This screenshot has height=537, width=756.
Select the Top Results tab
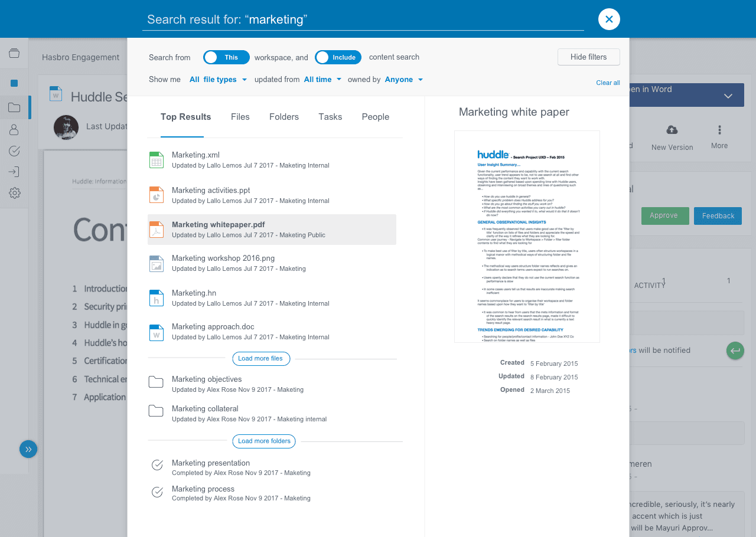pos(185,117)
